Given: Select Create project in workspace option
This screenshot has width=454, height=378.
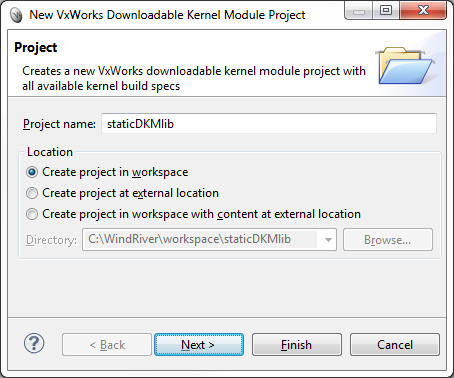Looking at the screenshot, I should point(107,172).
